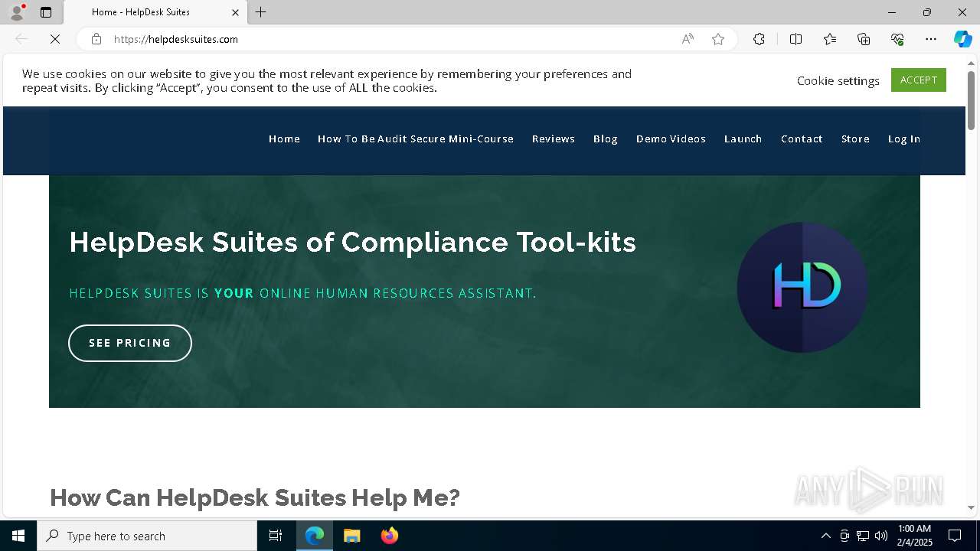Open Cookie settings
980x551 pixels.
(838, 80)
